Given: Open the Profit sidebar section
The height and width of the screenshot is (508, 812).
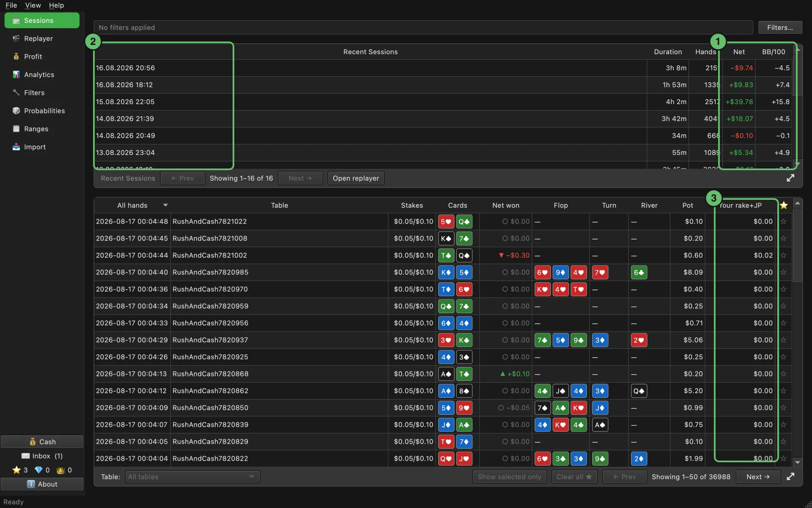Looking at the screenshot, I should [41, 57].
